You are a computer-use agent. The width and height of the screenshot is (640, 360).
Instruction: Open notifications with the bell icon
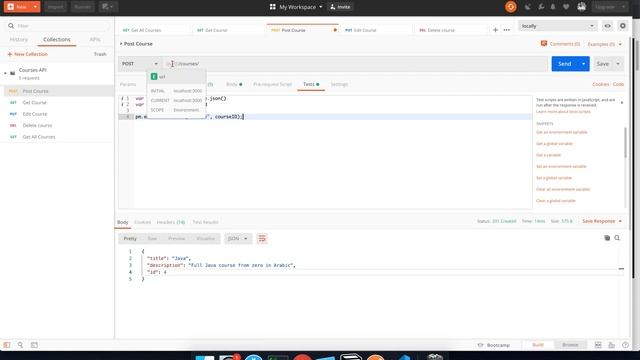(x=553, y=7)
